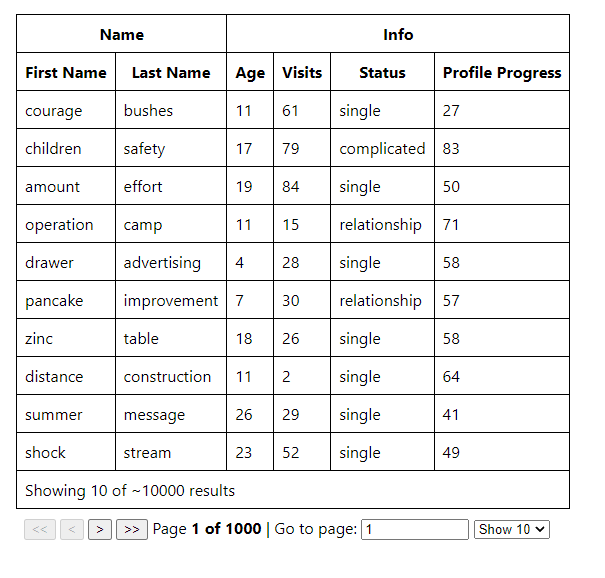This screenshot has width=605, height=578.
Task: Click the Status column header
Action: pos(382,72)
